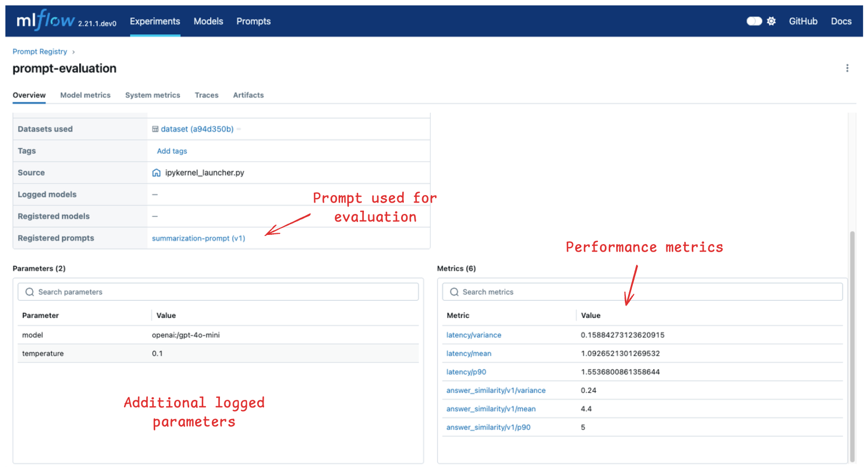Expand the dataset (a94d350b) dropdown arrow

[239, 129]
